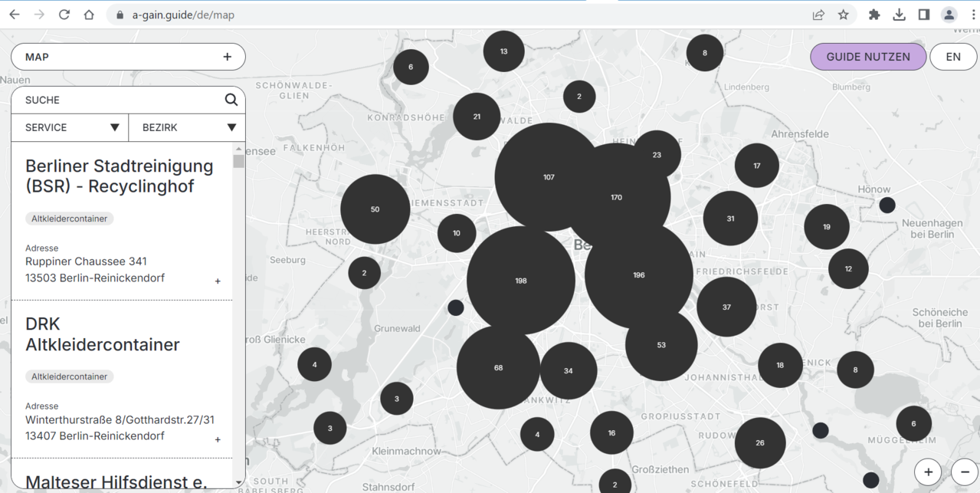Select the map cluster with 31 locations
Viewport: 980px width, 493px height.
coord(730,219)
